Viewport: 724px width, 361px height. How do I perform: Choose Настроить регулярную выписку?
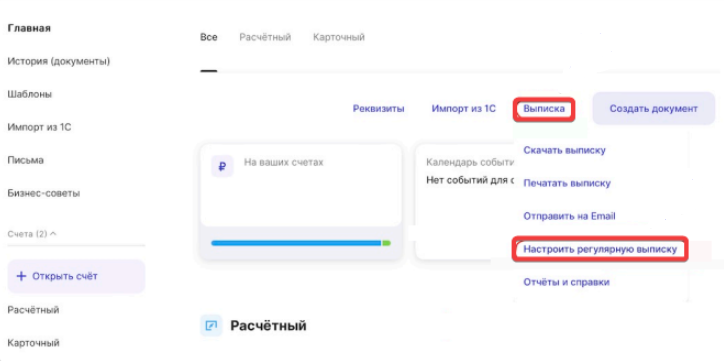(600, 249)
